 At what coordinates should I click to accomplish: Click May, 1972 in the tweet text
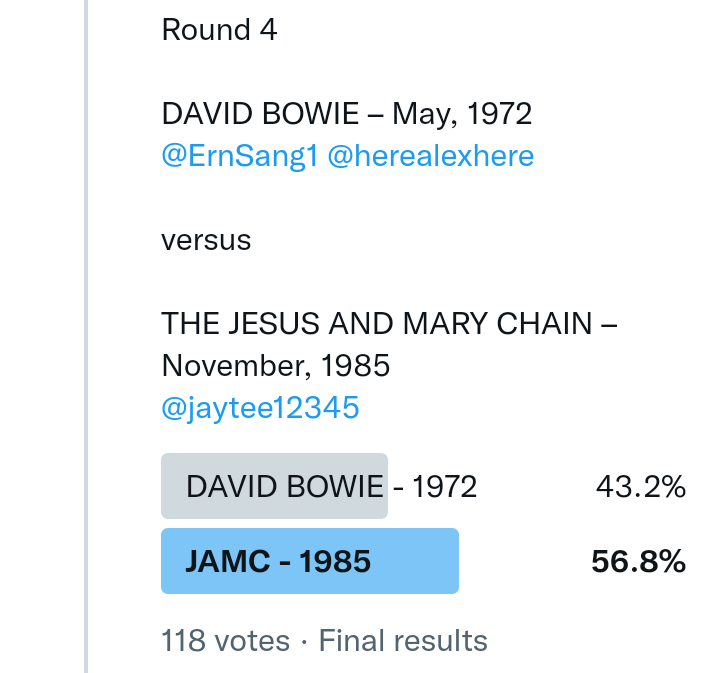(x=461, y=113)
